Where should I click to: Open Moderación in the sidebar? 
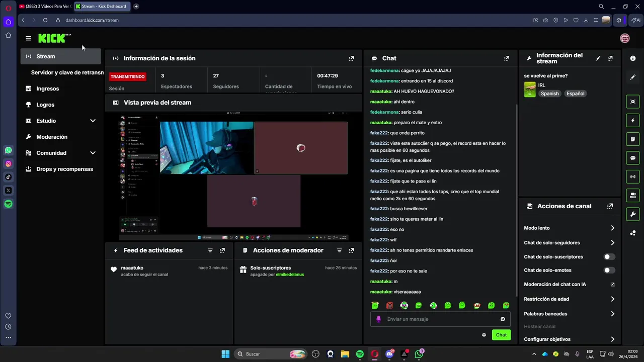(61, 137)
